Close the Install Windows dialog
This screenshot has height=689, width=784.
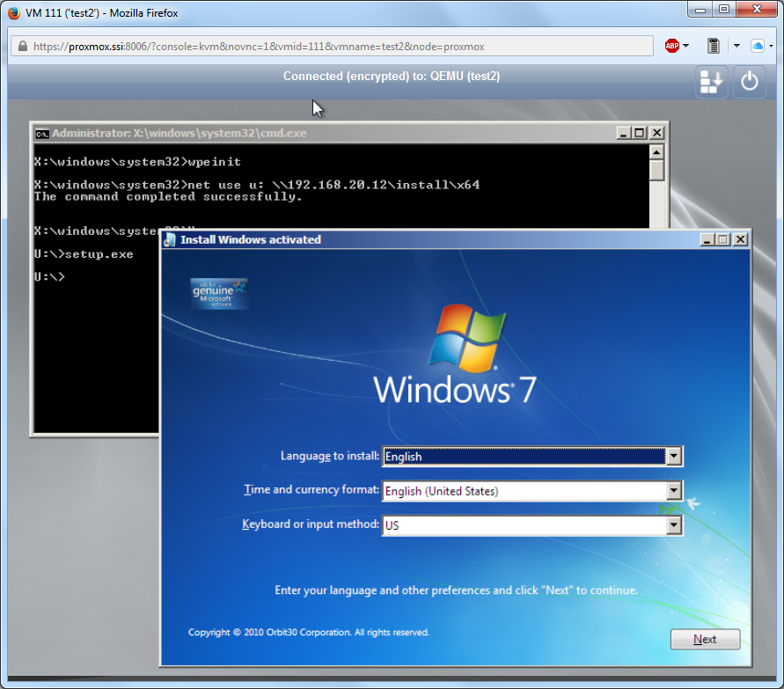click(x=740, y=240)
